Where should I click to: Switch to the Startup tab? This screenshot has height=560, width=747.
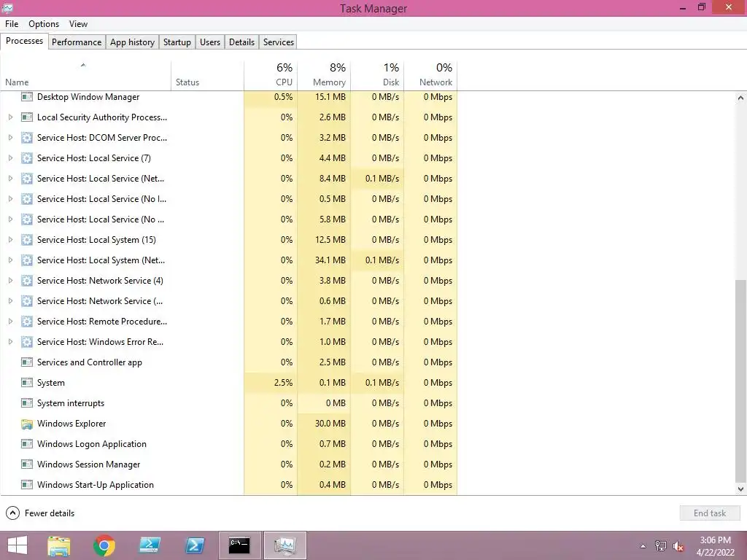coord(177,42)
